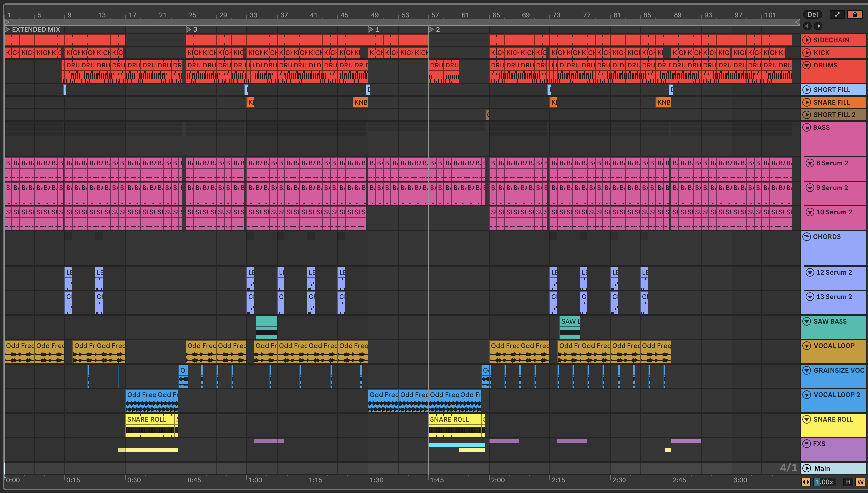
Task: Unfold the KICK track arrow
Action: pyautogui.click(x=807, y=53)
